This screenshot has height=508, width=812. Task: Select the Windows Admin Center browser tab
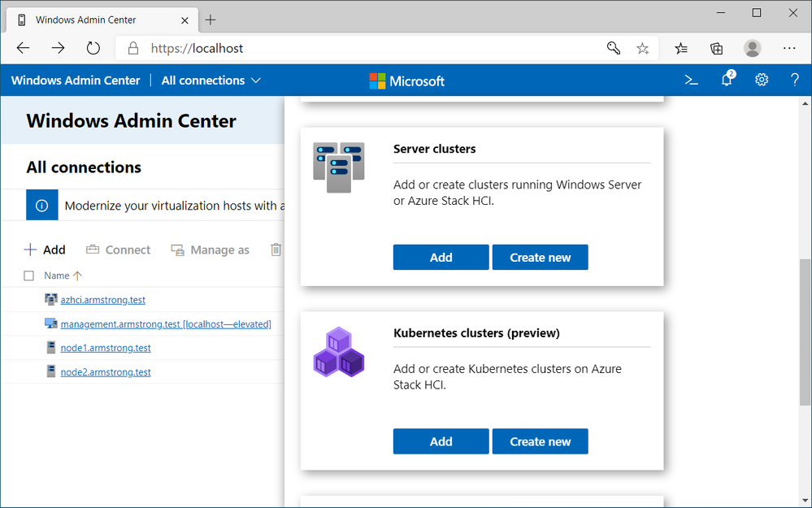coord(102,20)
